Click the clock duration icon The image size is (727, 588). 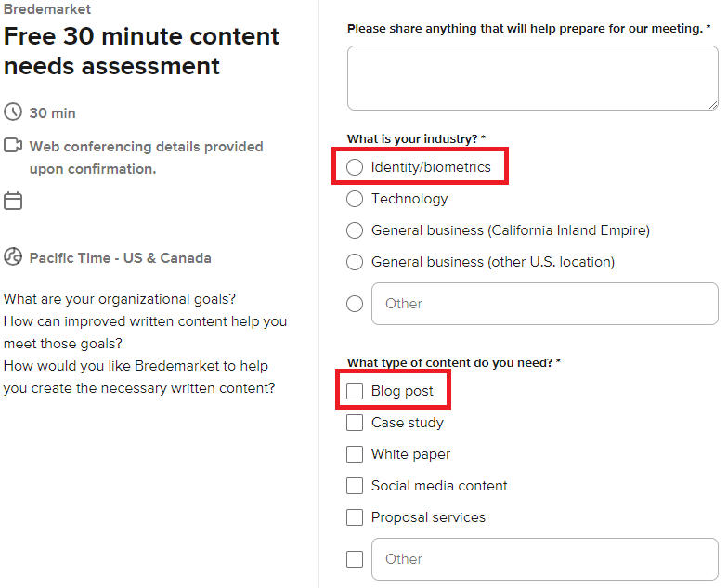[13, 112]
